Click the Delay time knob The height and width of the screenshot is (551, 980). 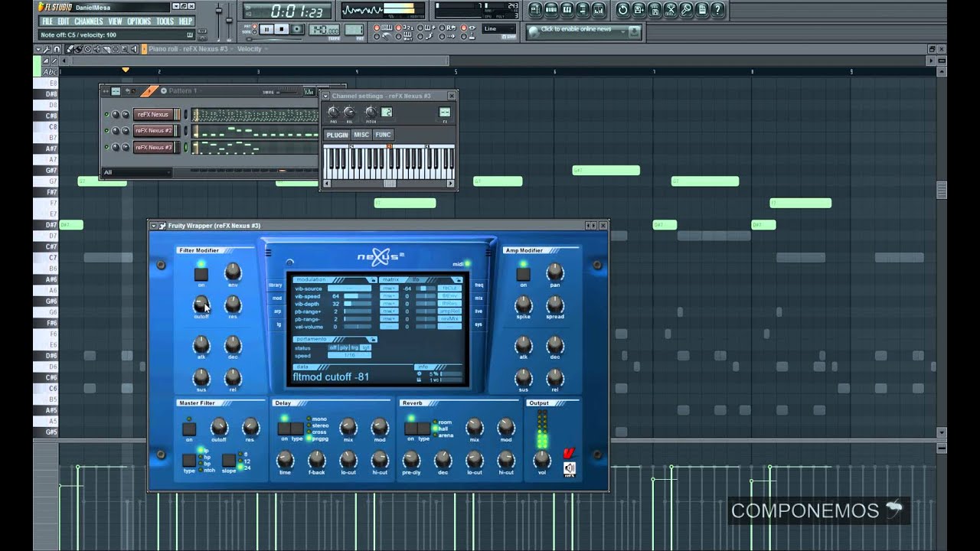tap(285, 459)
